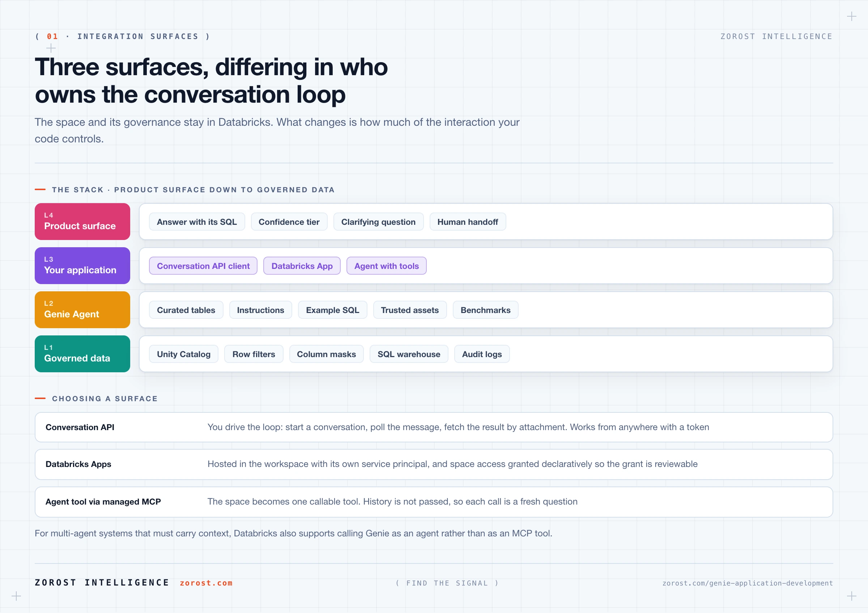Click the '01 · INTEGRATION SURFACES' section label
The height and width of the screenshot is (613, 868).
(x=123, y=36)
